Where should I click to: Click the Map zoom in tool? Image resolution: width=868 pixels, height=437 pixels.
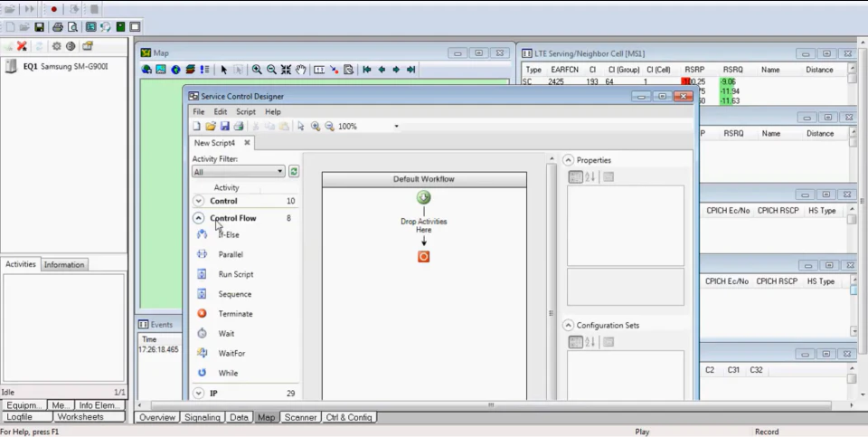(257, 70)
